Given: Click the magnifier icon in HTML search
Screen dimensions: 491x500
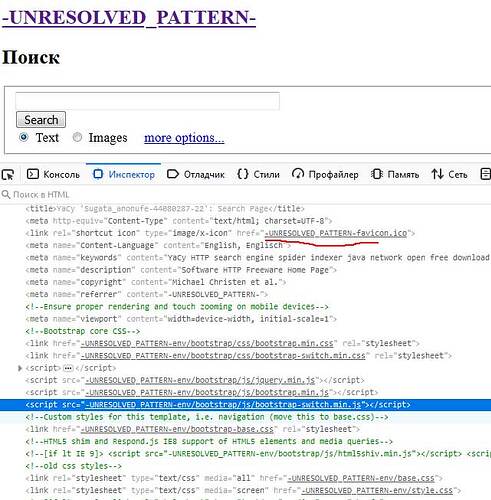Looking at the screenshot, I should pos(6,194).
